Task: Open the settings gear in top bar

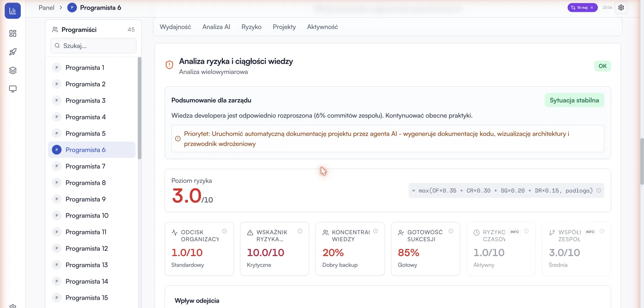Action: [x=621, y=8]
